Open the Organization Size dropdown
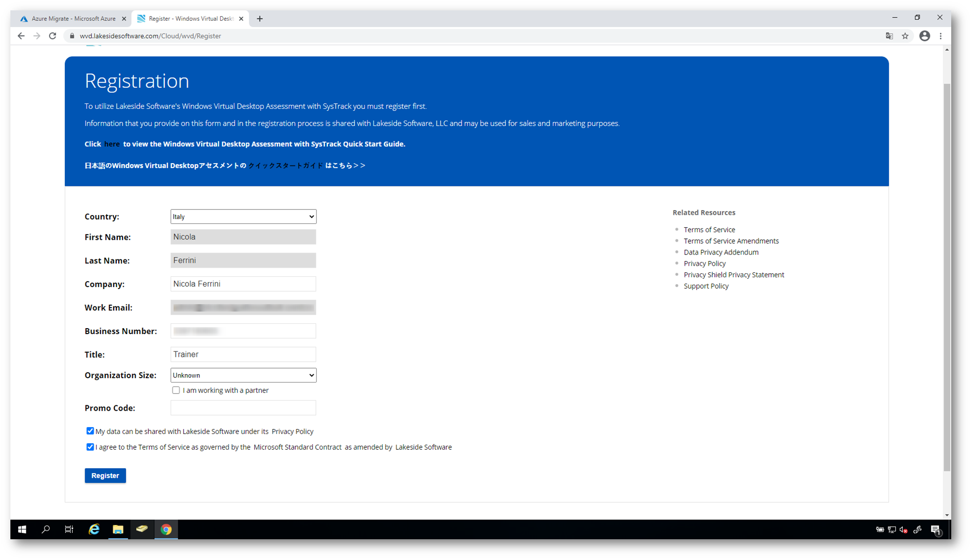 (x=243, y=375)
